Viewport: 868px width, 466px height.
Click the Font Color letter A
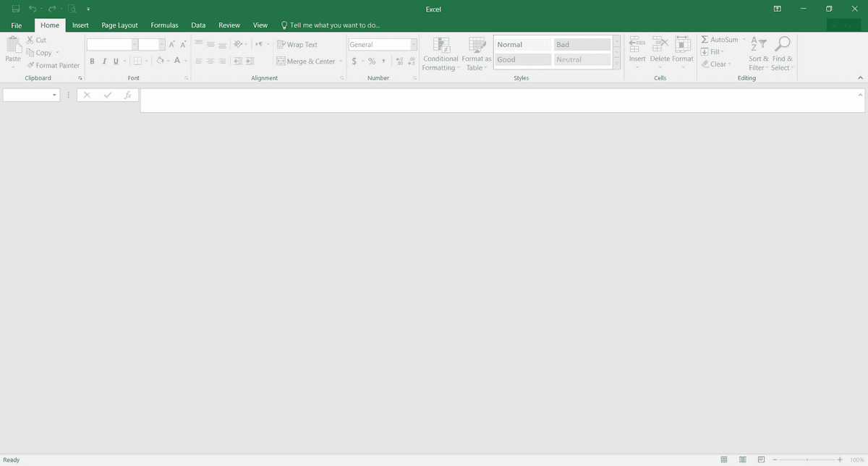(x=176, y=62)
